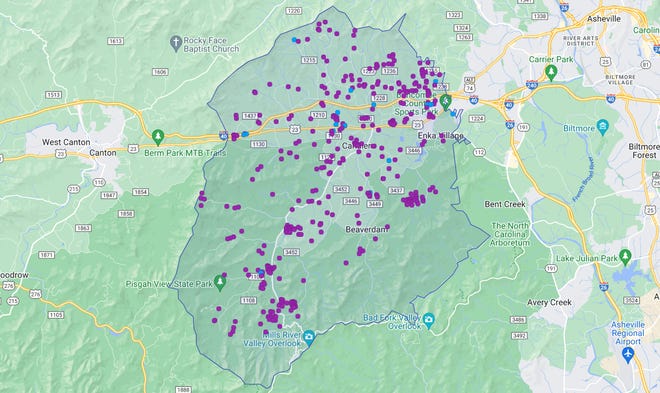Click the Canton town label
The image size is (660, 393).
(x=103, y=153)
